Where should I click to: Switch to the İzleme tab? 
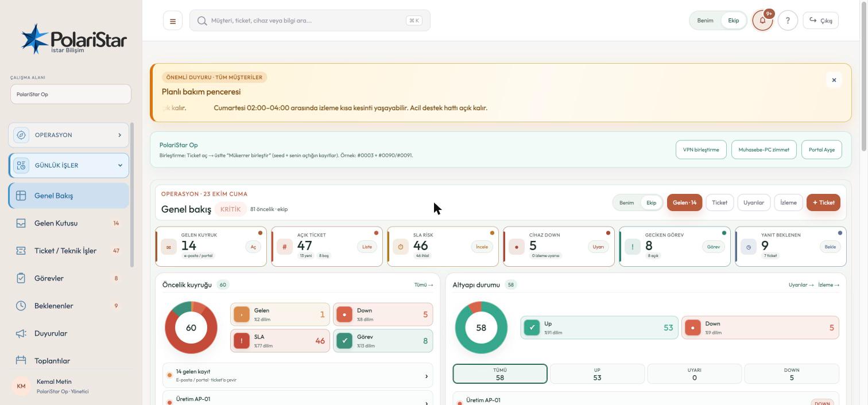788,202
